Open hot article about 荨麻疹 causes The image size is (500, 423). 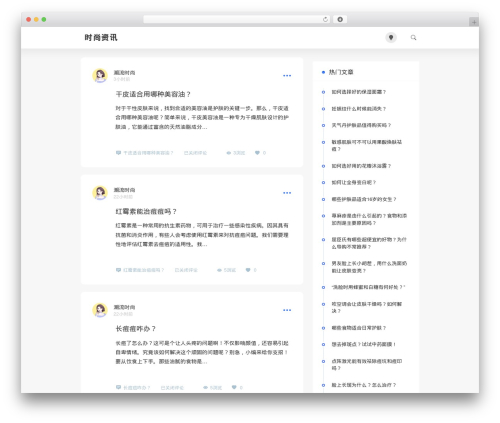[x=369, y=219]
